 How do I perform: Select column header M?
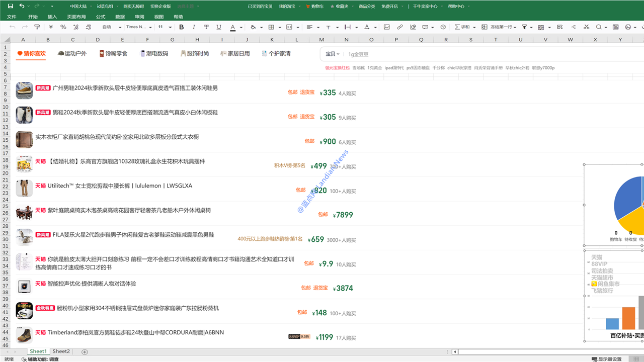coord(322,39)
